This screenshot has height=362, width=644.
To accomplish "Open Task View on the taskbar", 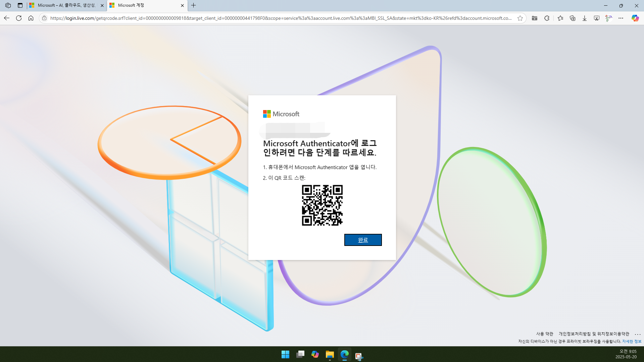I will point(300,354).
